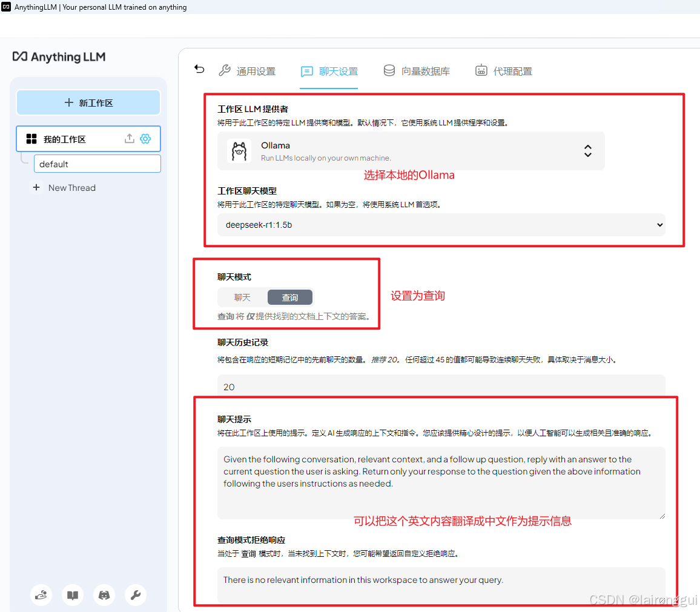
Task: Click the 聊天设置 tab chat icon
Action: (x=306, y=72)
